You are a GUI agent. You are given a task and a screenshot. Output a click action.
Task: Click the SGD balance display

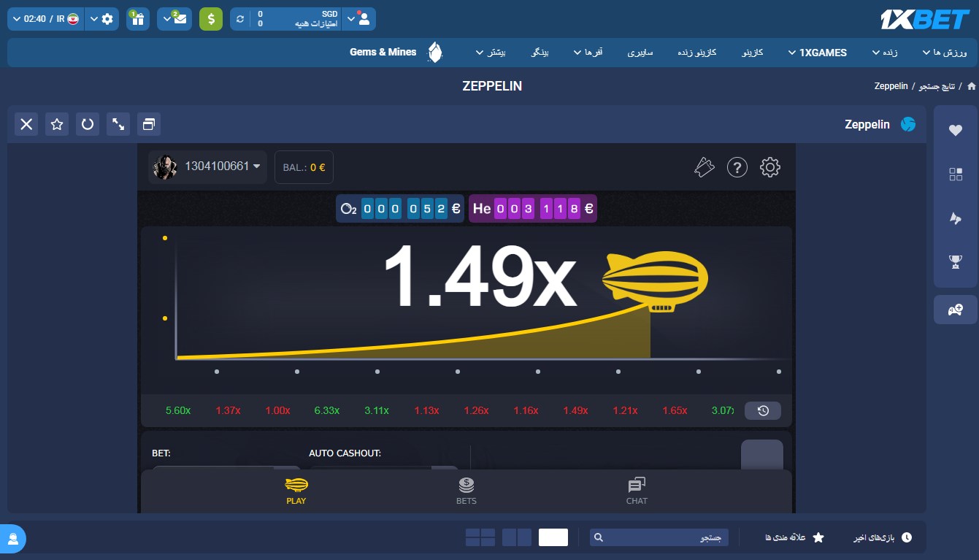297,19
